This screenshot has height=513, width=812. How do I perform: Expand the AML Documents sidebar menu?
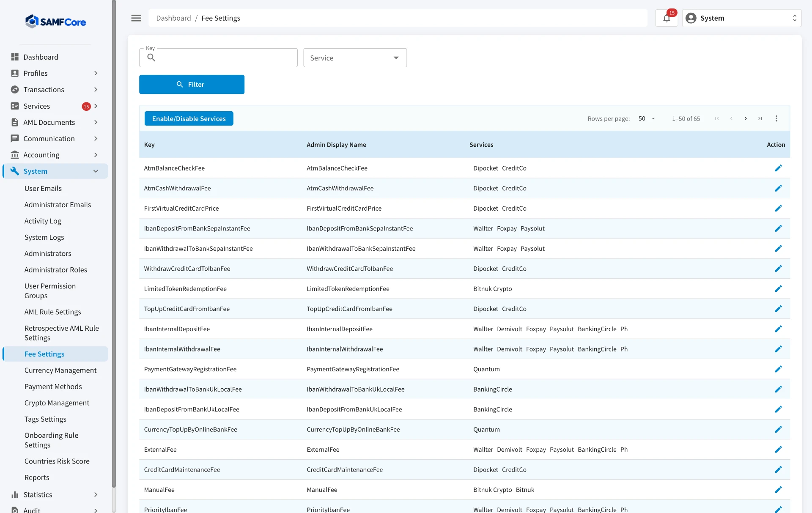coord(55,122)
